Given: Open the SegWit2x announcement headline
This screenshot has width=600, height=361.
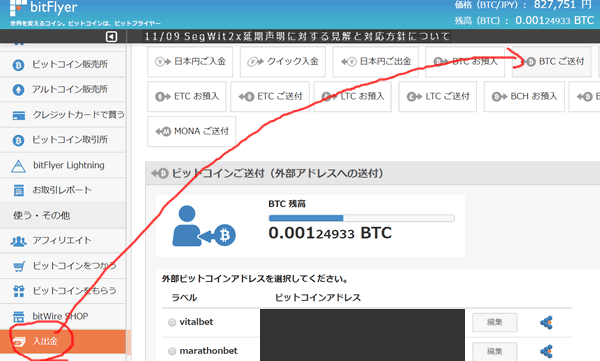Looking at the screenshot, I should click(x=297, y=36).
